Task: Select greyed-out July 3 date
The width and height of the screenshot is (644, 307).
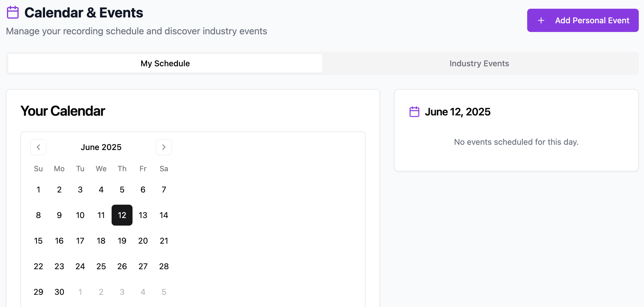Action: tap(122, 292)
